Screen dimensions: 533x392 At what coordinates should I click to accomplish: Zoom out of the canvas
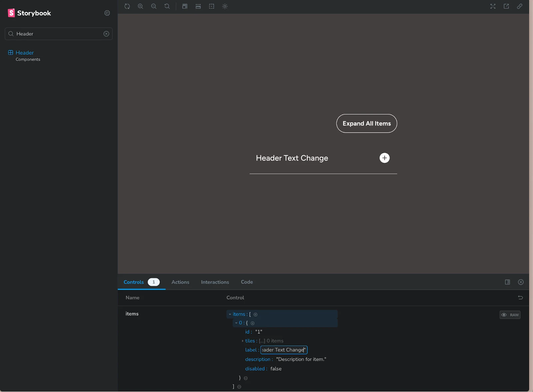[154, 6]
